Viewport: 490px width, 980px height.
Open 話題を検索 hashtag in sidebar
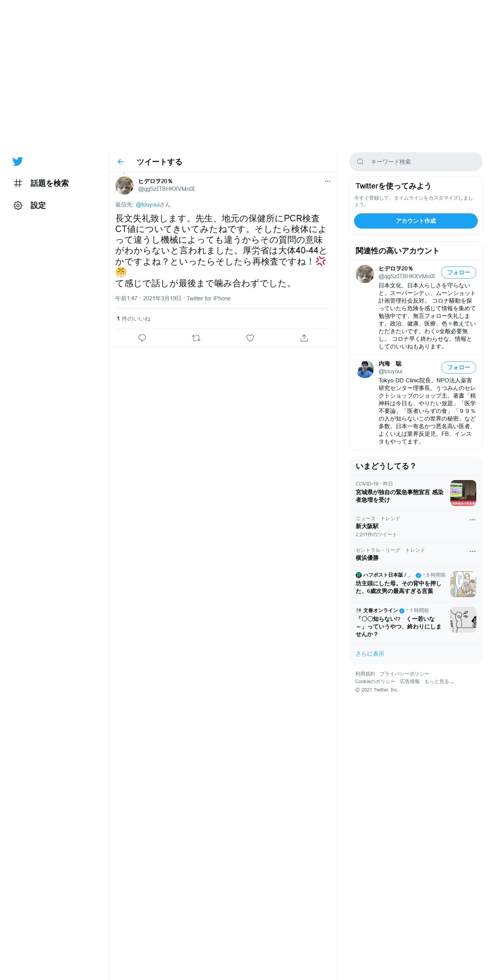[41, 183]
